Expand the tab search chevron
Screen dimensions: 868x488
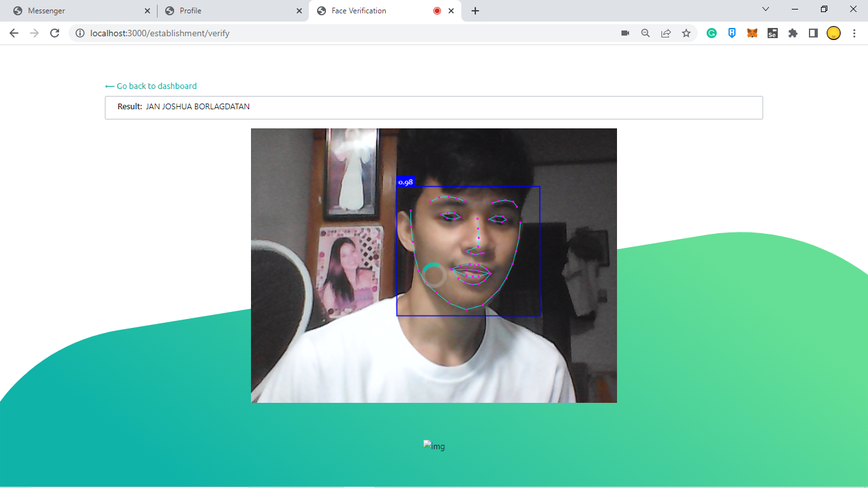tap(766, 10)
